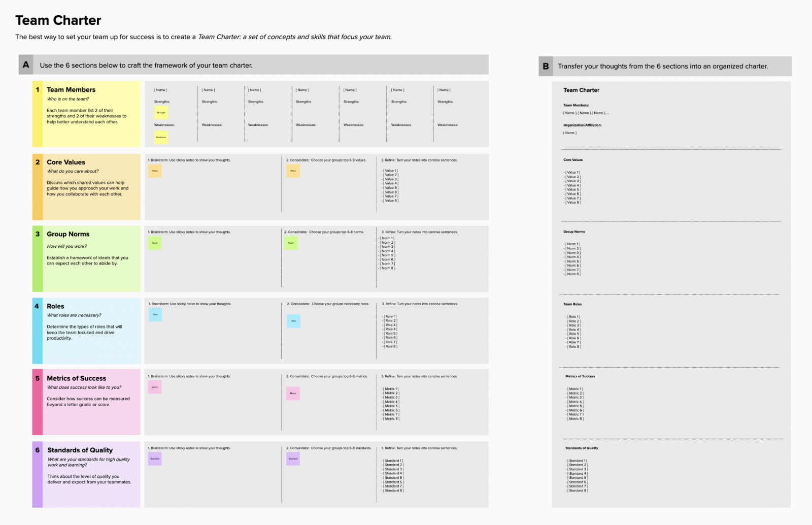Click the large Team Charter page title
812x525 pixels.
58,20
